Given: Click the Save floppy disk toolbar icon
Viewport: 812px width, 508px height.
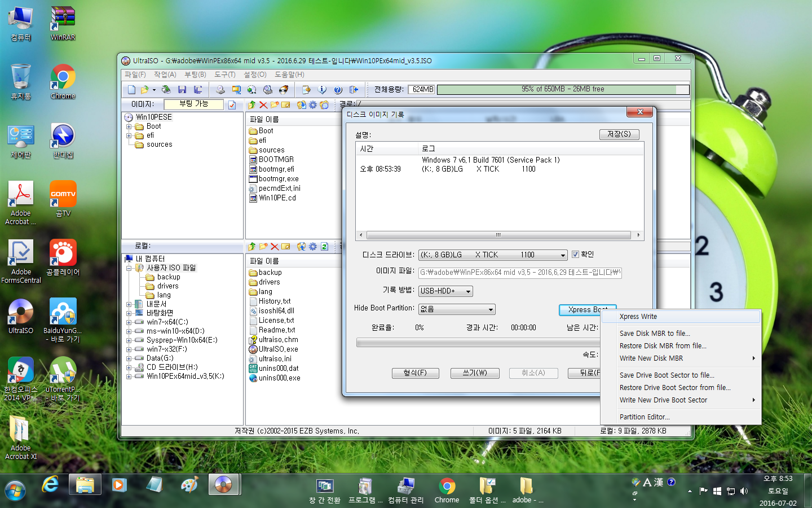Looking at the screenshot, I should (x=182, y=89).
